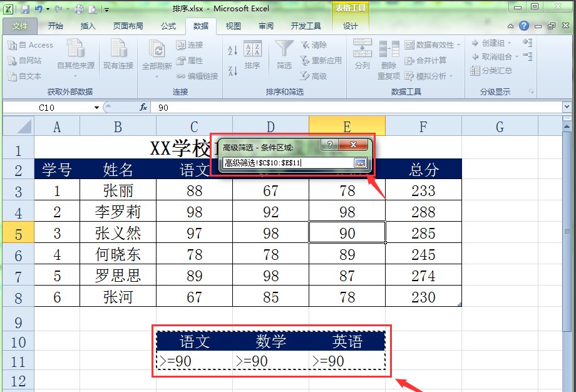Open What-If Analysis (模拟分析) dropdown
The width and height of the screenshot is (576, 392).
(x=429, y=76)
